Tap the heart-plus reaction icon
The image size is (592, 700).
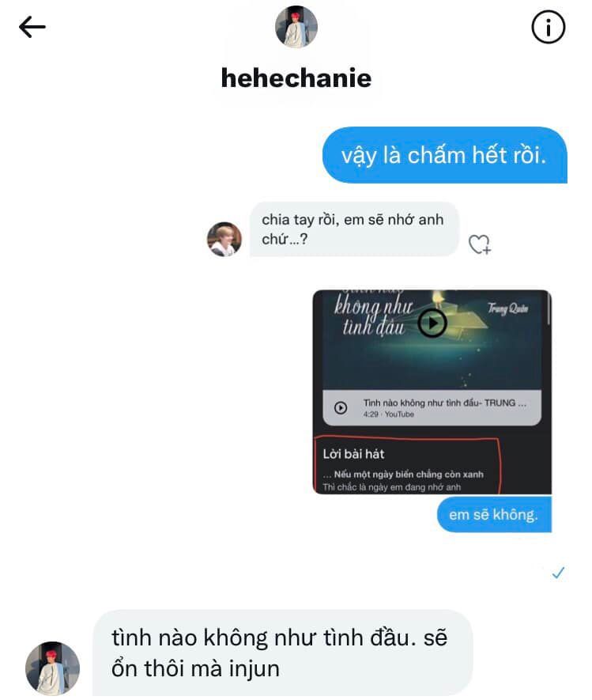pyautogui.click(x=480, y=244)
